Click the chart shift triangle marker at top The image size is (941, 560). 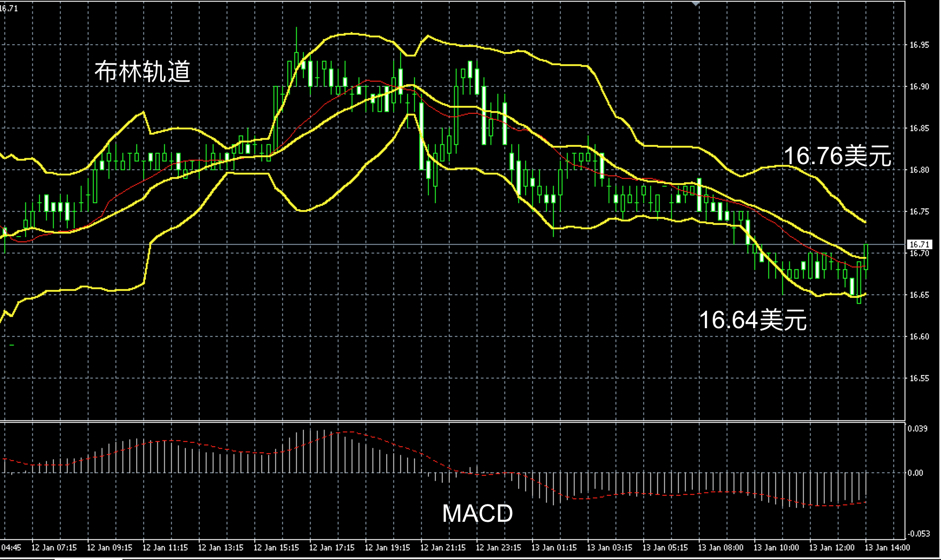coord(696,4)
